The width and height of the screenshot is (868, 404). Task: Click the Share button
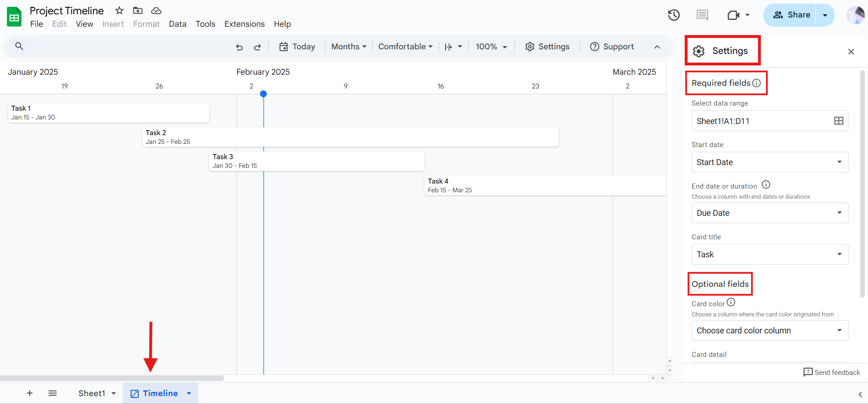[792, 15]
